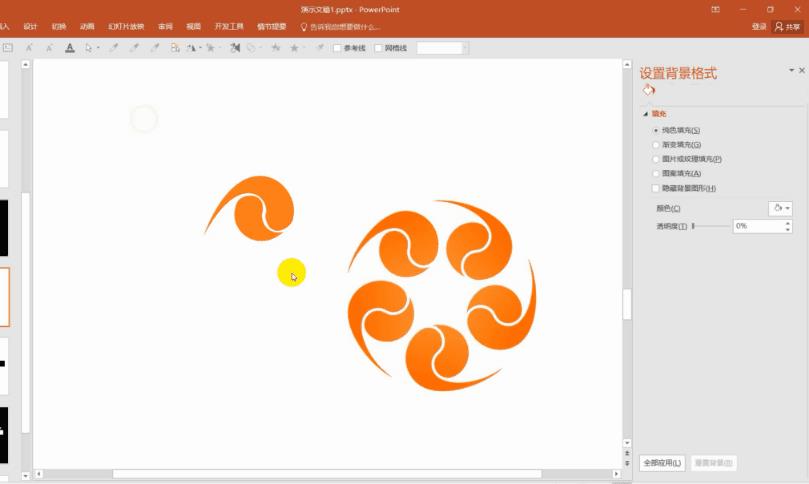Image resolution: width=809 pixels, height=484 pixels.
Task: Click the Apply to All (全部应用) button
Action: (x=662, y=463)
